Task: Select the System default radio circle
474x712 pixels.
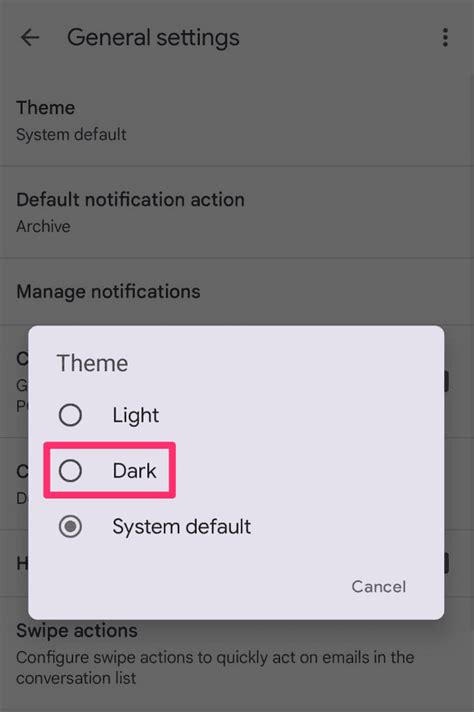Action: (x=70, y=527)
